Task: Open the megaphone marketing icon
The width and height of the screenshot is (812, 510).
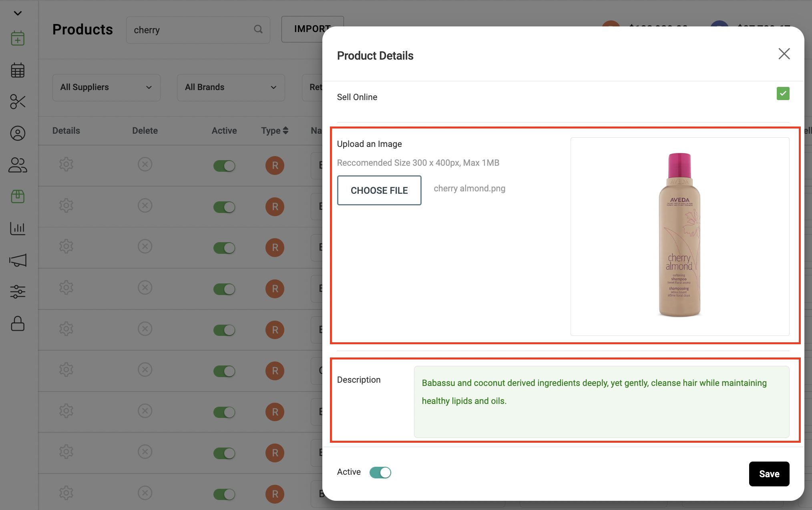Action: pyautogui.click(x=18, y=260)
